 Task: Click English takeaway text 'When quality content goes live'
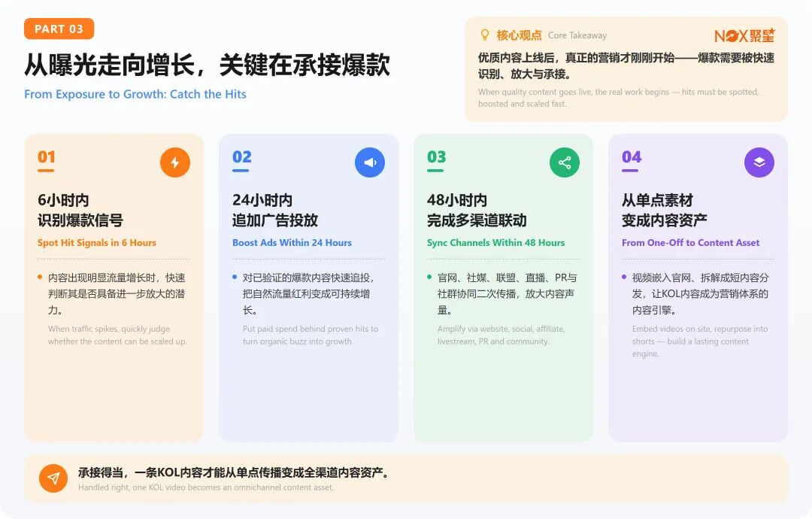[618, 97]
